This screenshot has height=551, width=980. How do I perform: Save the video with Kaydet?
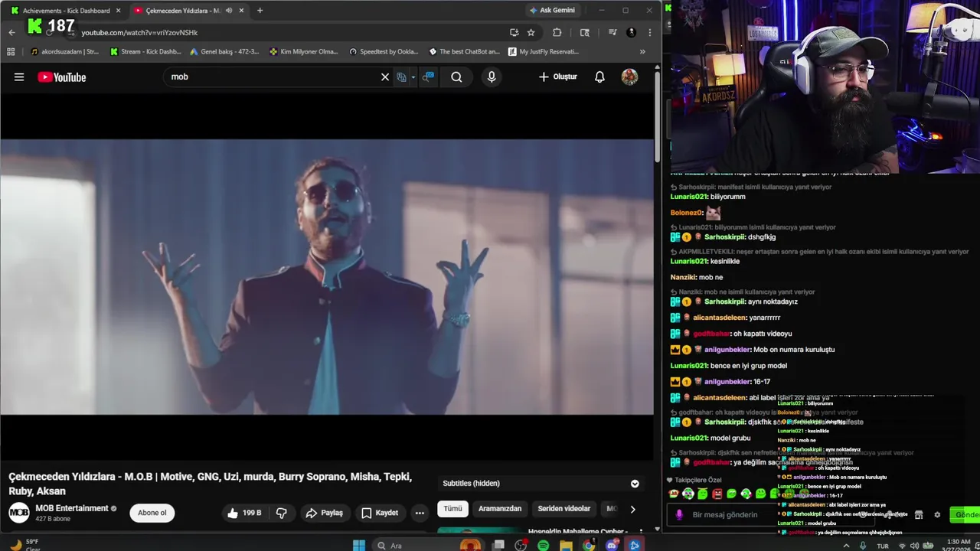click(x=379, y=513)
